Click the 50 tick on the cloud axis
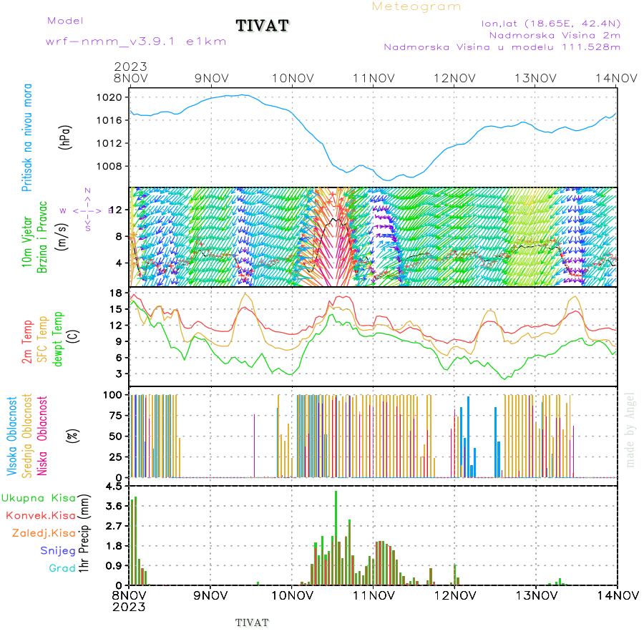644x644 pixels. (x=116, y=436)
